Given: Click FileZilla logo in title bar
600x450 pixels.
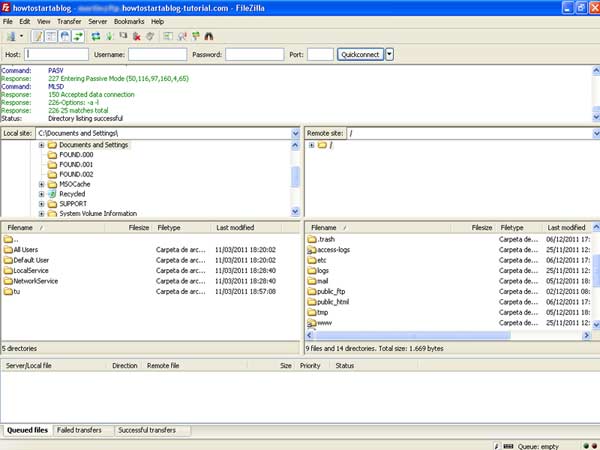Looking at the screenshot, I should pyautogui.click(x=6, y=8).
